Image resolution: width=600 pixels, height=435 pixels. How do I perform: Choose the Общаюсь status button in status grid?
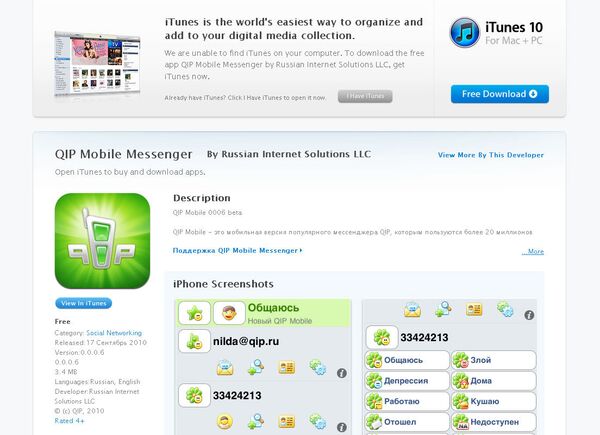(407, 360)
